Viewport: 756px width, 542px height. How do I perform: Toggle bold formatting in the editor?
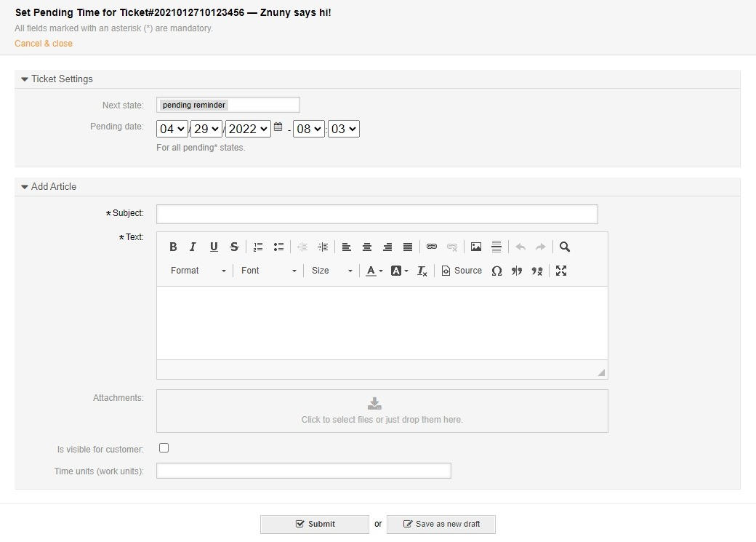tap(173, 247)
